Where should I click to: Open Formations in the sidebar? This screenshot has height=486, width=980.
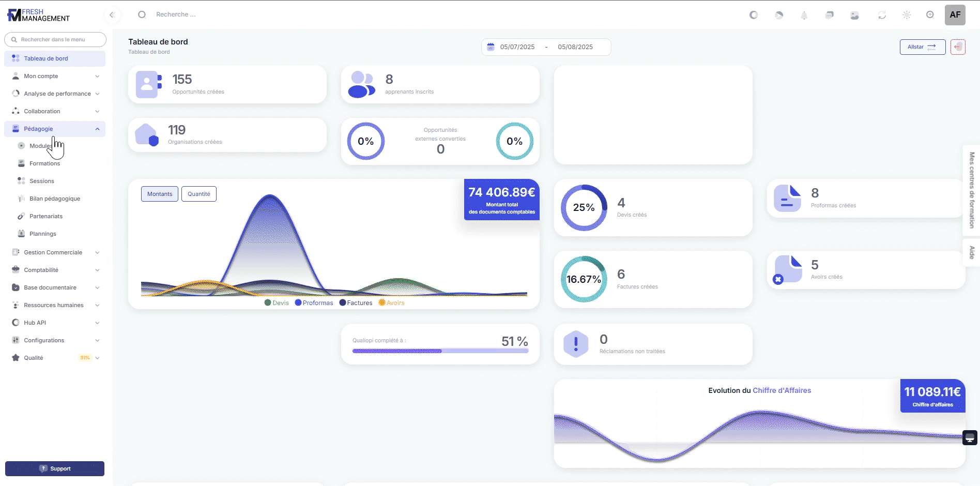[44, 163]
